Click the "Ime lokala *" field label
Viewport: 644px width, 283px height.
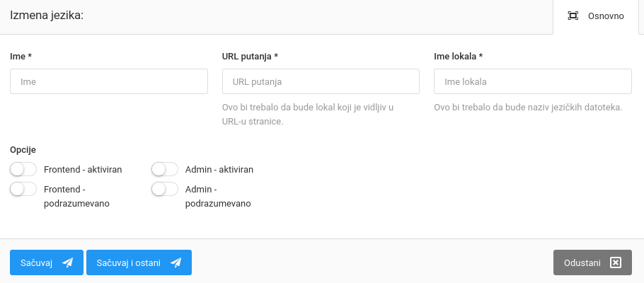(458, 56)
